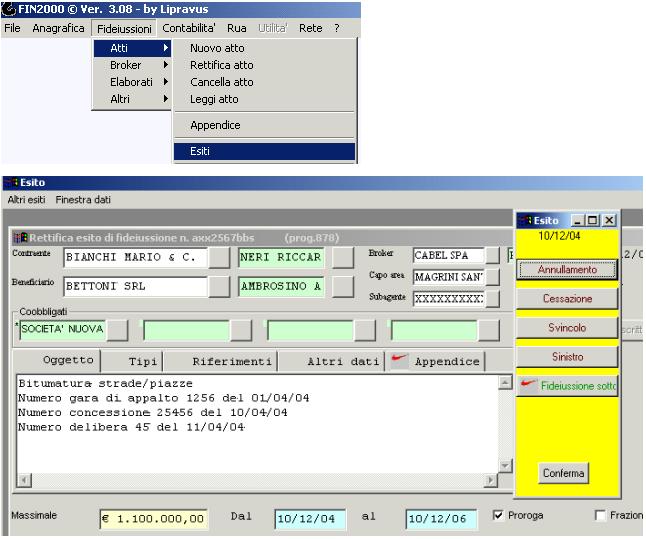Image resolution: width=646 pixels, height=539 pixels.
Task: Click the Rettifica esito form icon
Action: [20, 238]
